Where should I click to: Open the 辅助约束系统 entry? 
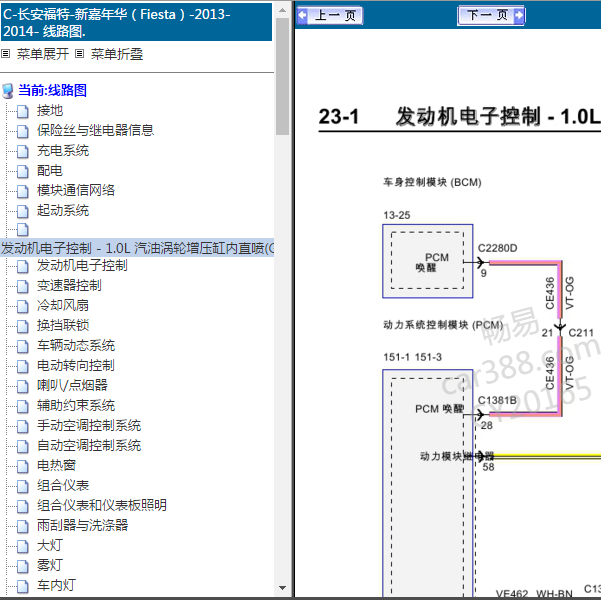[76, 405]
